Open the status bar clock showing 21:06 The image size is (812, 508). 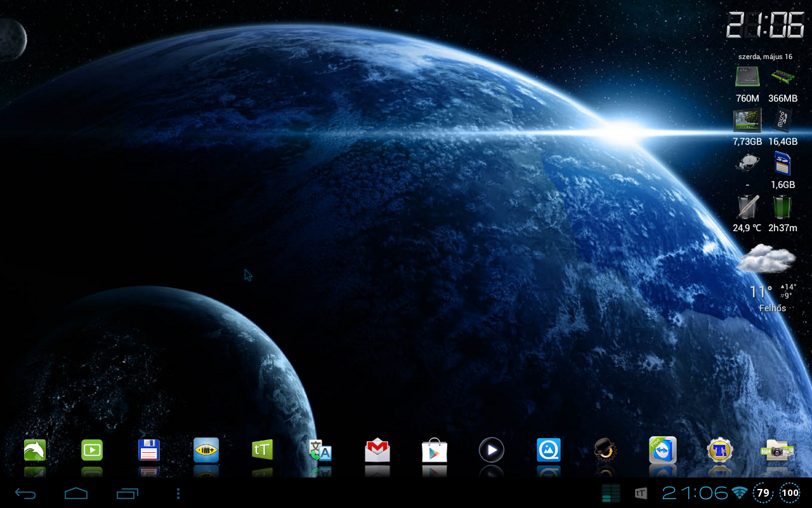coord(695,493)
